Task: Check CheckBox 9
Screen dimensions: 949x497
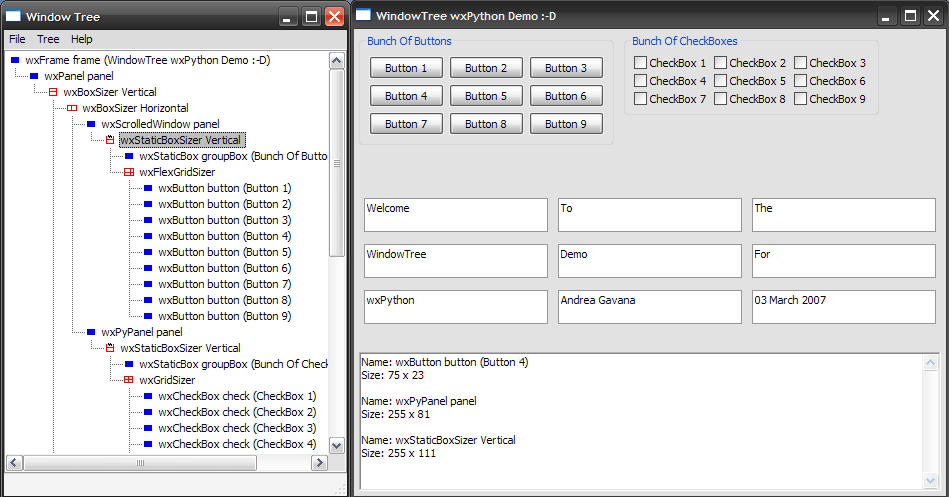Action: [x=800, y=99]
